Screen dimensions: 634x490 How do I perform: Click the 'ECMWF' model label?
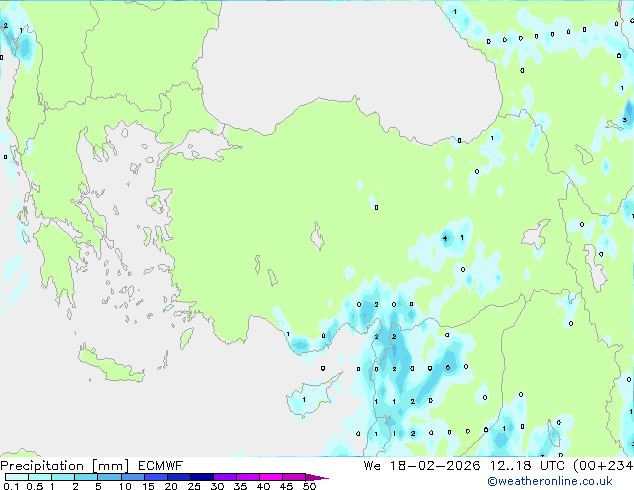point(161,466)
